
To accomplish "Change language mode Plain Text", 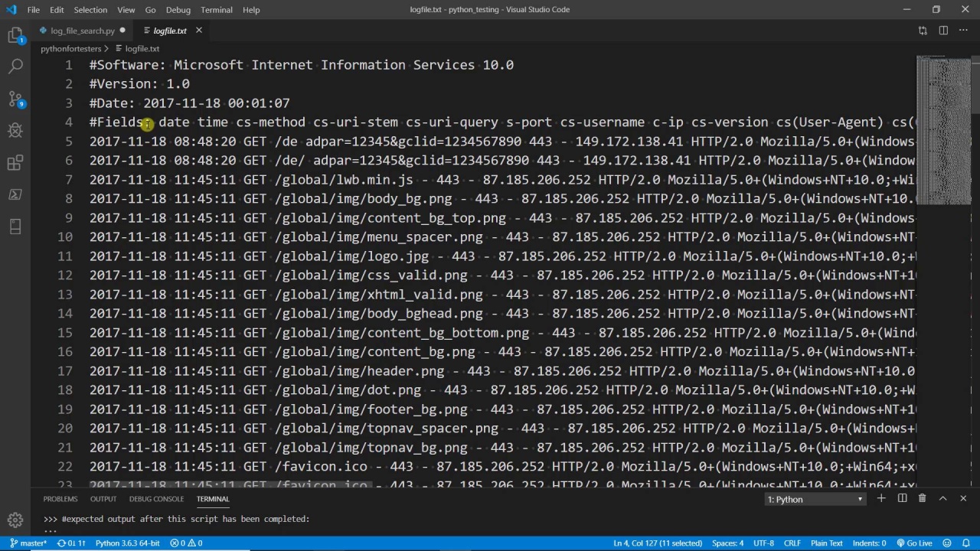I will pyautogui.click(x=827, y=543).
